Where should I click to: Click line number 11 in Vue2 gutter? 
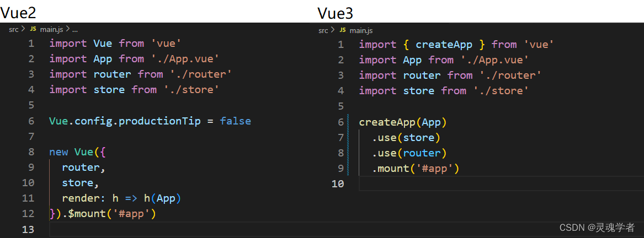click(28, 198)
